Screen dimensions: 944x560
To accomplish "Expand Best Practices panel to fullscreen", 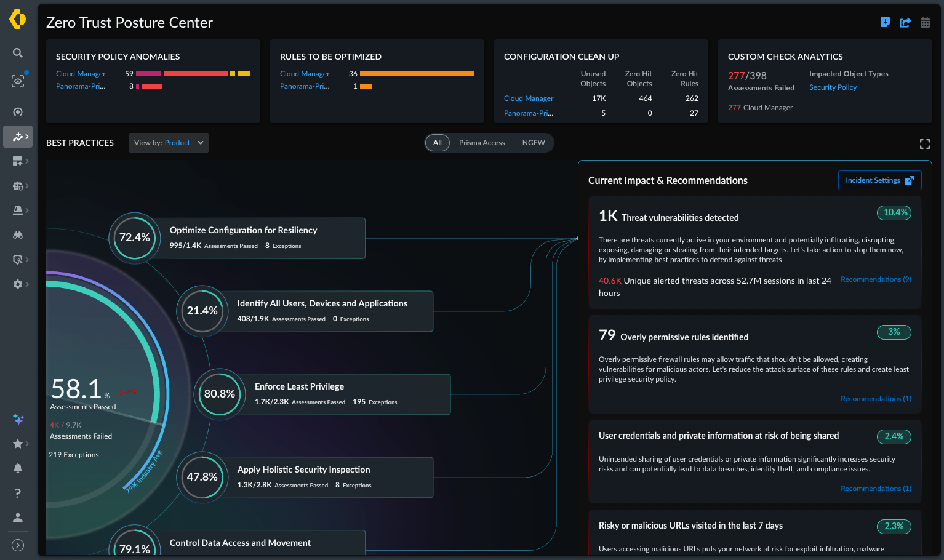I will pyautogui.click(x=924, y=144).
